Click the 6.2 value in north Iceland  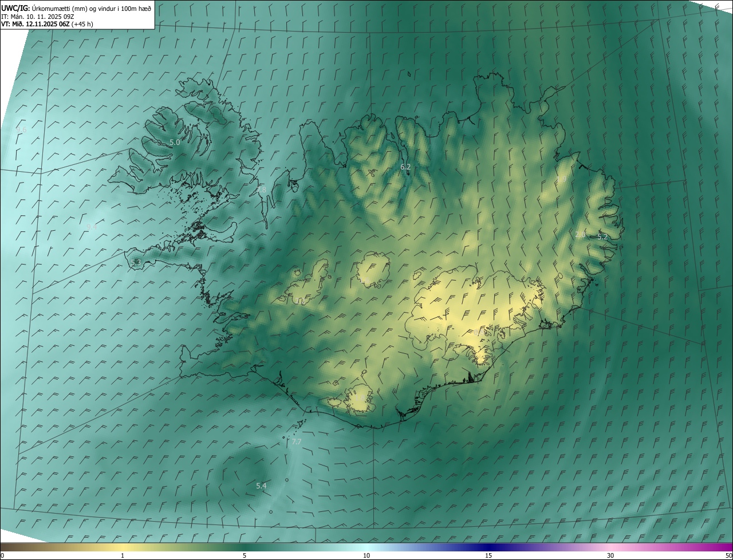click(x=405, y=167)
